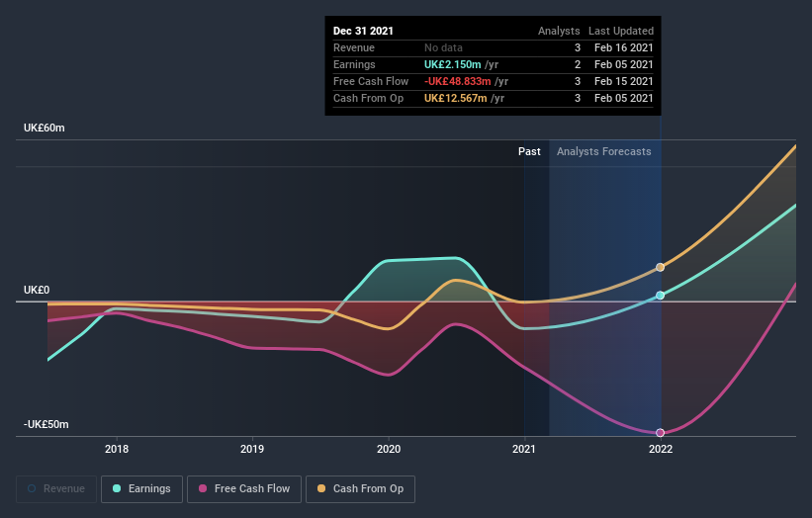Toggle the Cash From Op series

[x=360, y=489]
